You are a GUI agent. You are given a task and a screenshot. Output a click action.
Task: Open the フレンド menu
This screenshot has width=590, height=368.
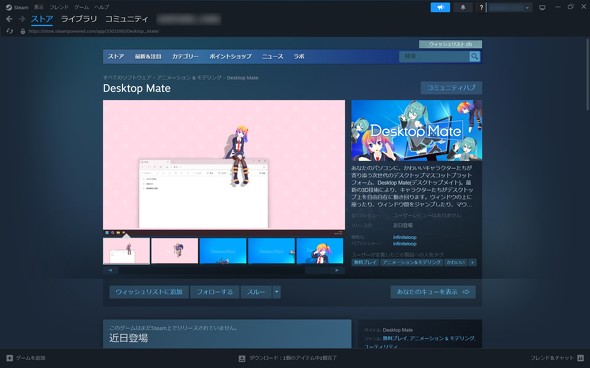[59, 7]
